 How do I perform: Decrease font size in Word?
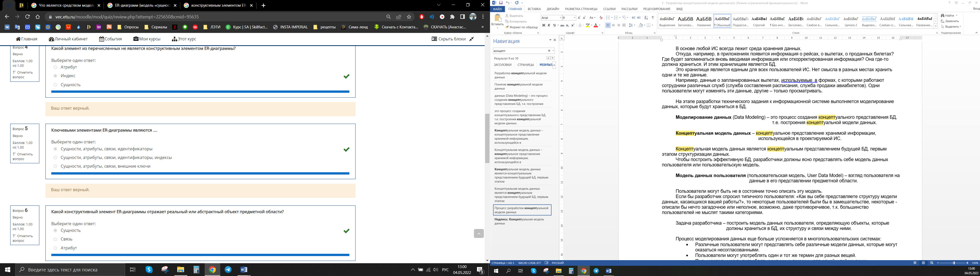(584, 18)
